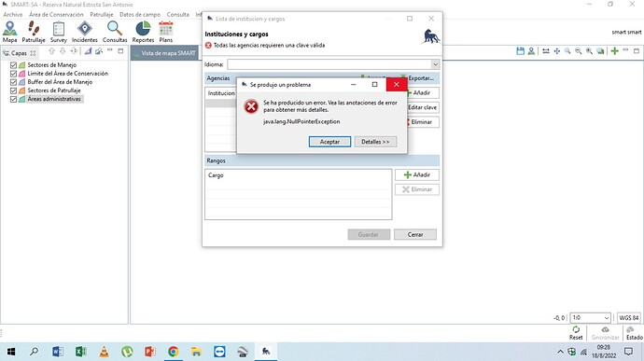Open Consultas magnifier toolbar icon
The height and width of the screenshot is (361, 644).
115,32
